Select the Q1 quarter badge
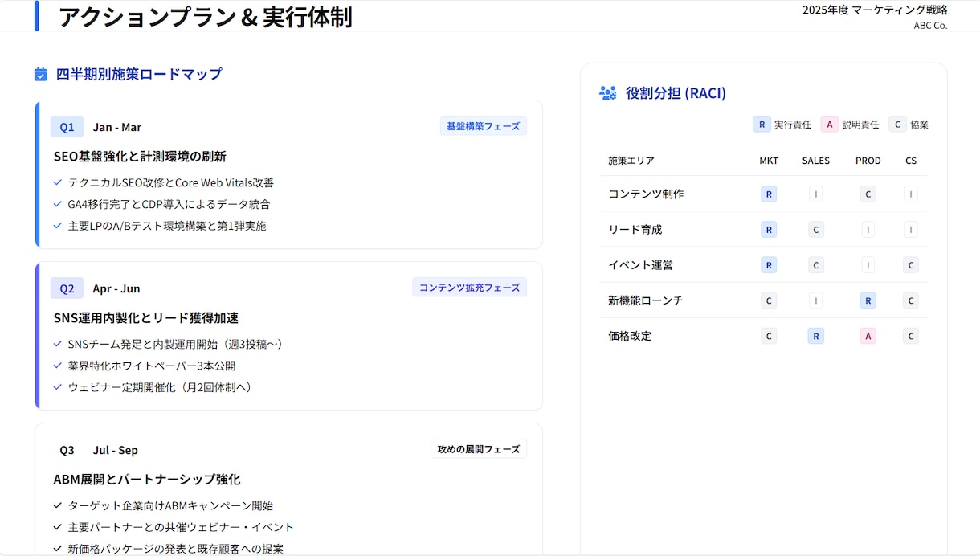The width and height of the screenshot is (980, 556). (67, 127)
